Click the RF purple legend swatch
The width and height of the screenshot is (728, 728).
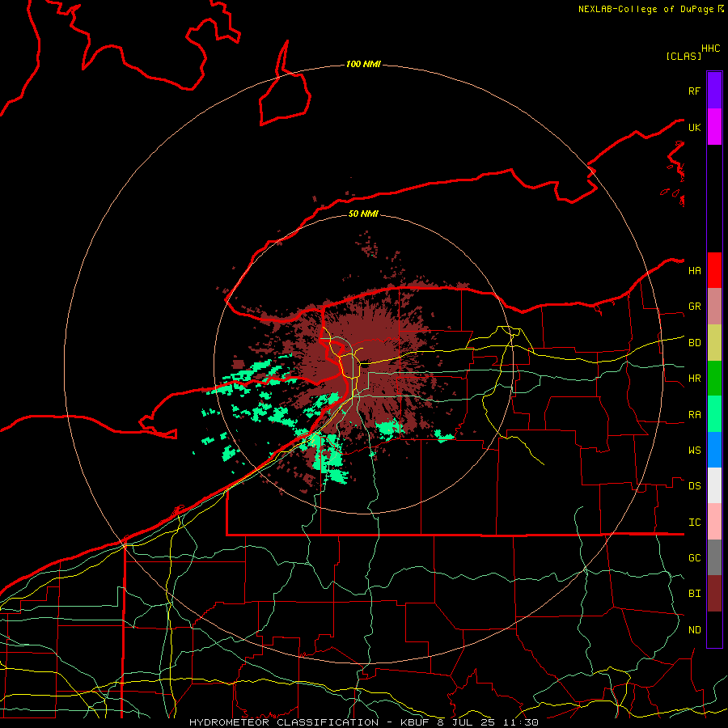pos(714,91)
